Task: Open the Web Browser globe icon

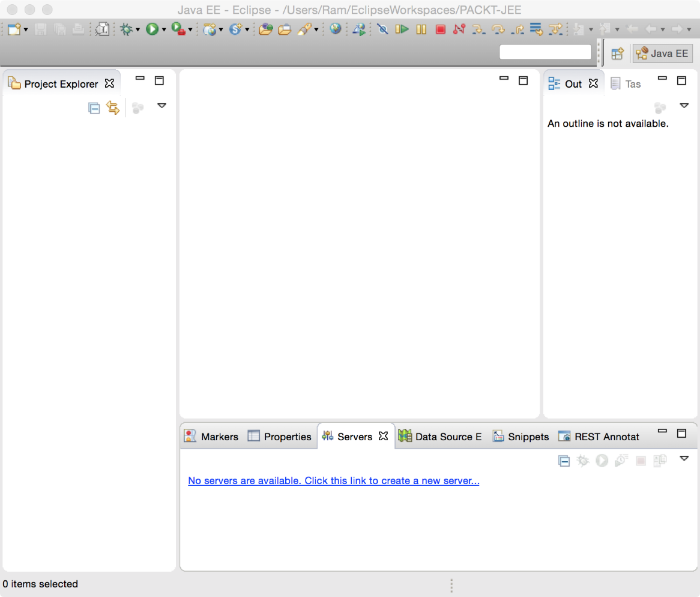Action: click(x=335, y=29)
